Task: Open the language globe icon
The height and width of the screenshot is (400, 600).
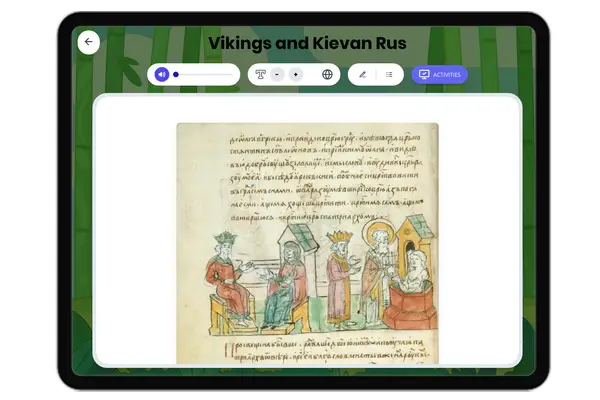Action: (327, 74)
